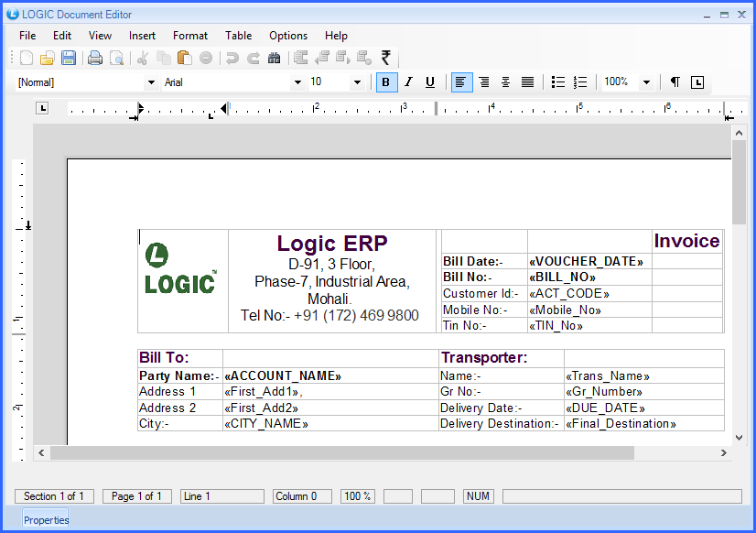Image resolution: width=756 pixels, height=533 pixels.
Task: Save the document with floppy icon
Action: point(69,58)
